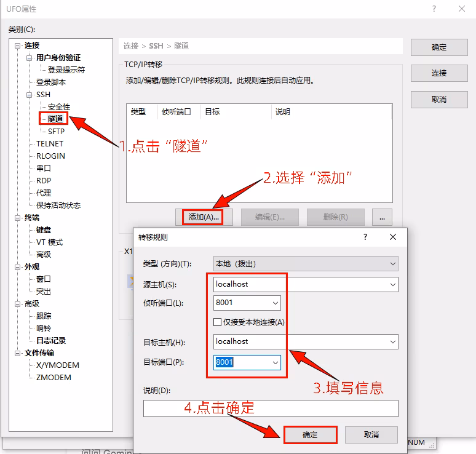Select 窗口 under 外观
The height and width of the screenshot is (454, 476).
[x=44, y=279]
